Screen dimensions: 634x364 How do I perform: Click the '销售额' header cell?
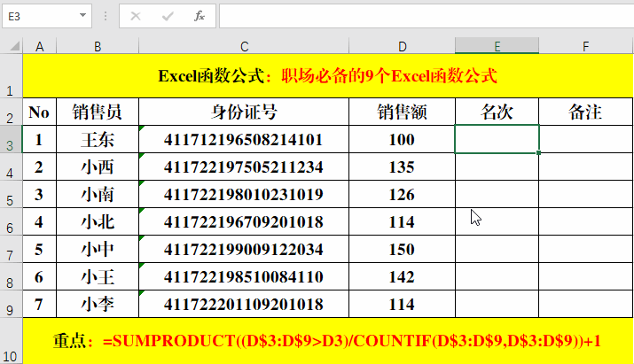(402, 112)
